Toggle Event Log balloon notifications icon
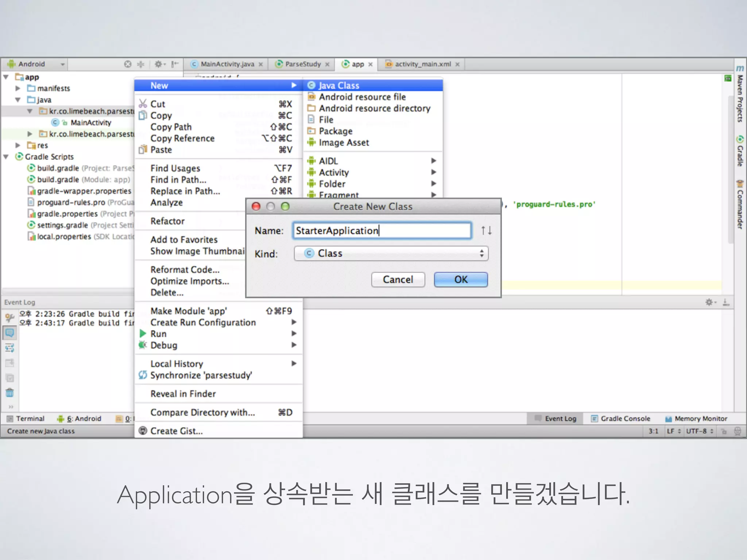 pyautogui.click(x=10, y=333)
